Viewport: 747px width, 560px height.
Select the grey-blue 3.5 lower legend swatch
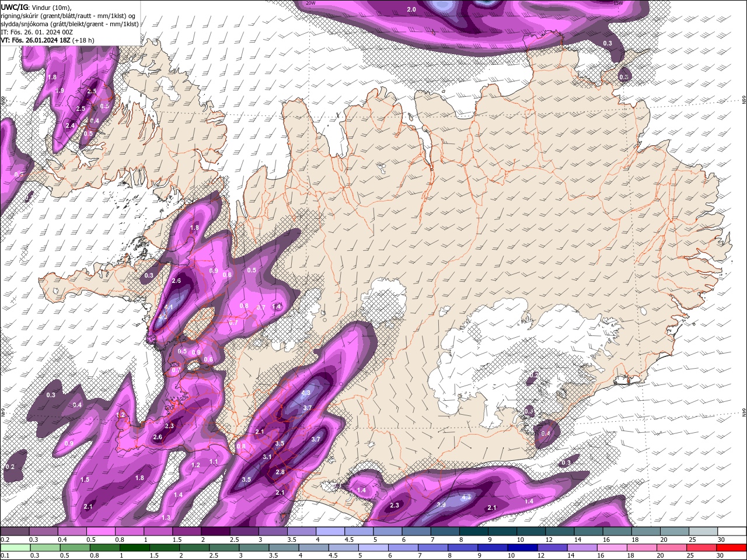284,548
